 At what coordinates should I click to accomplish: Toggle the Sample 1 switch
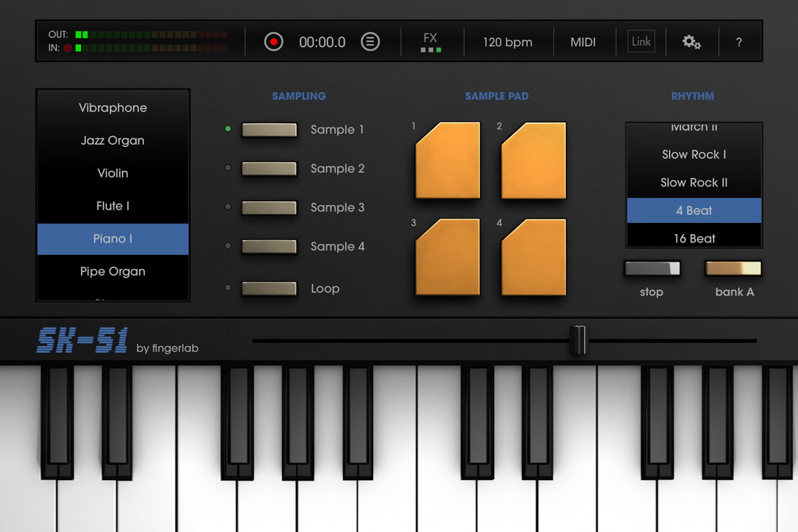(x=269, y=130)
